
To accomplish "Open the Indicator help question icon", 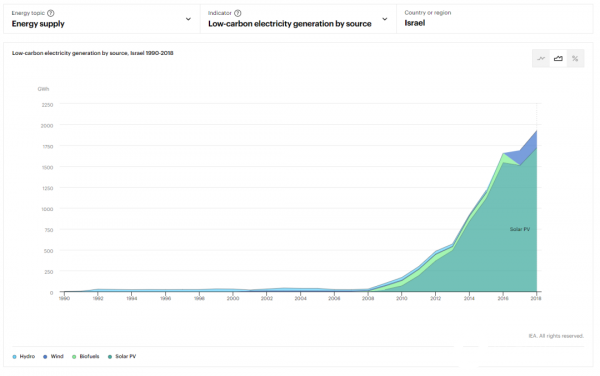I will pyautogui.click(x=238, y=13).
